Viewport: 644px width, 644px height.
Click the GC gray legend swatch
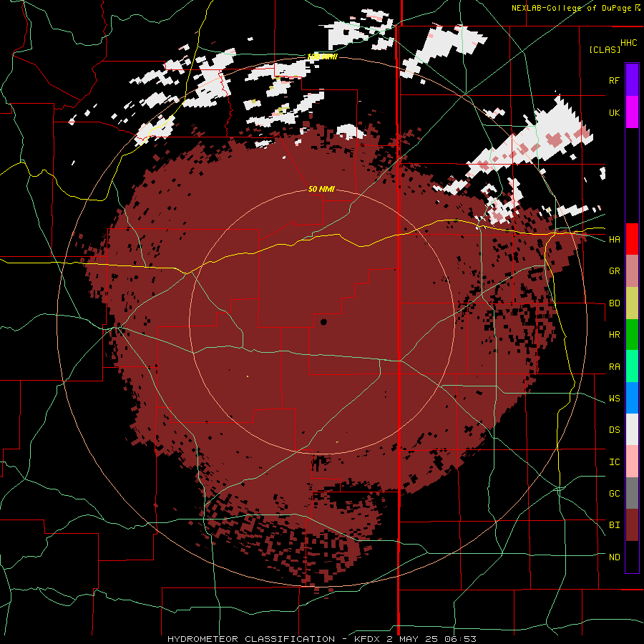click(632, 493)
